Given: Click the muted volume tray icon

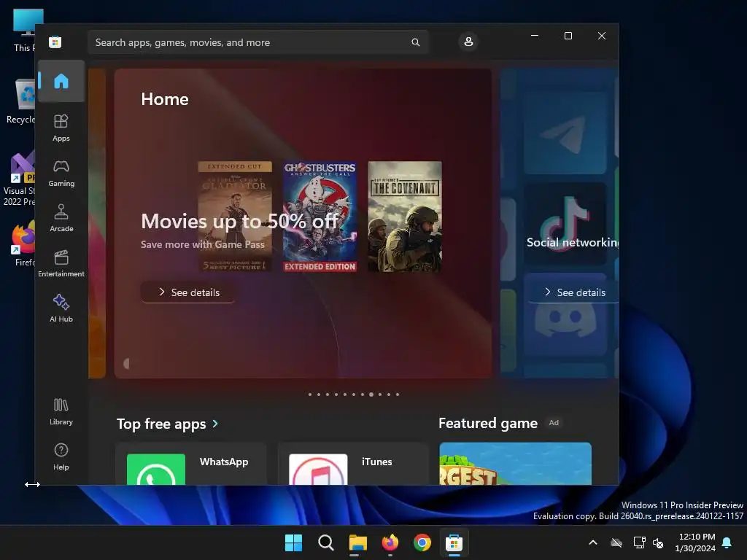Looking at the screenshot, I should point(658,542).
